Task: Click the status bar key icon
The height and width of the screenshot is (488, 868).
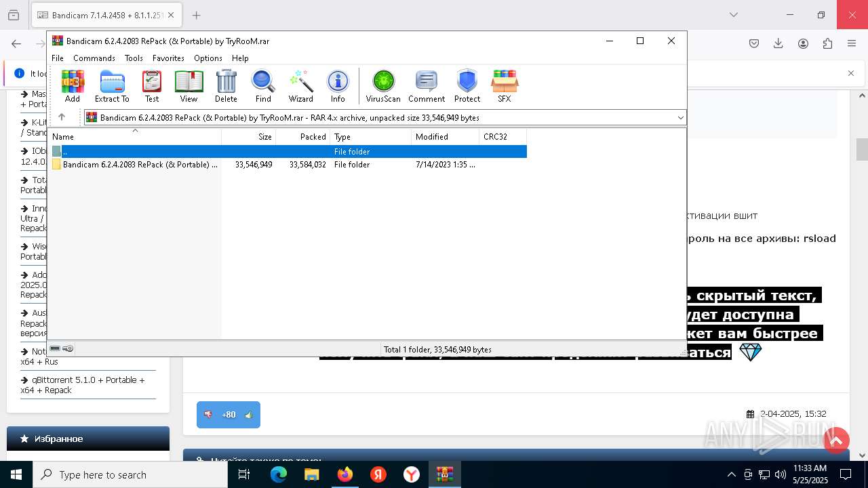Action: coord(68,348)
